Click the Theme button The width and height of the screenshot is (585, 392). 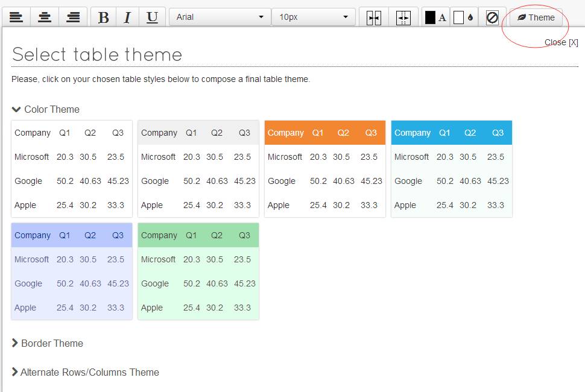(x=536, y=17)
